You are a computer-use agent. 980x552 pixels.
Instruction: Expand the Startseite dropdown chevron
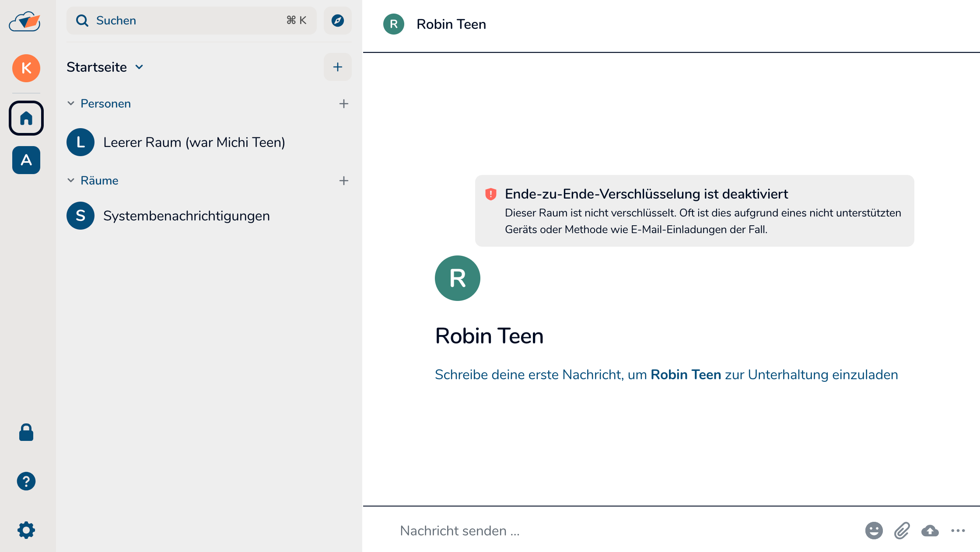[x=139, y=67]
